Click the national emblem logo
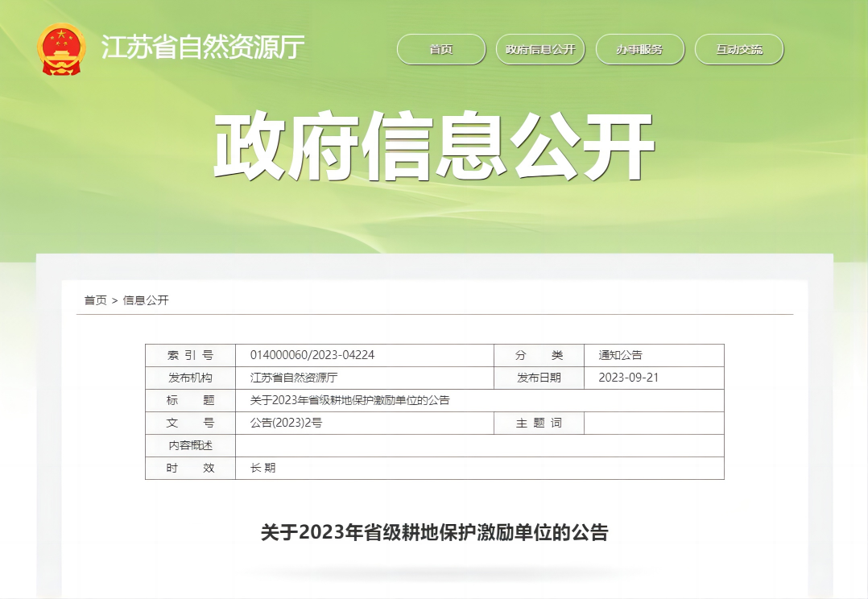Viewport: 868px width, 599px height. [61, 49]
